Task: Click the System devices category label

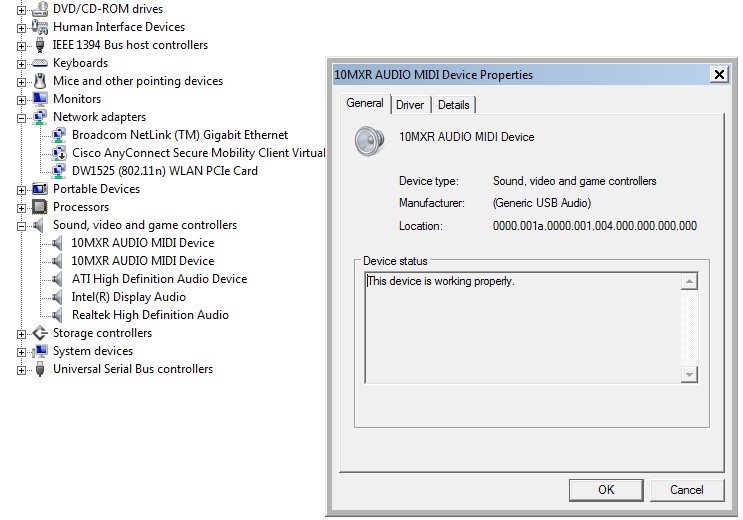Action: (x=93, y=351)
